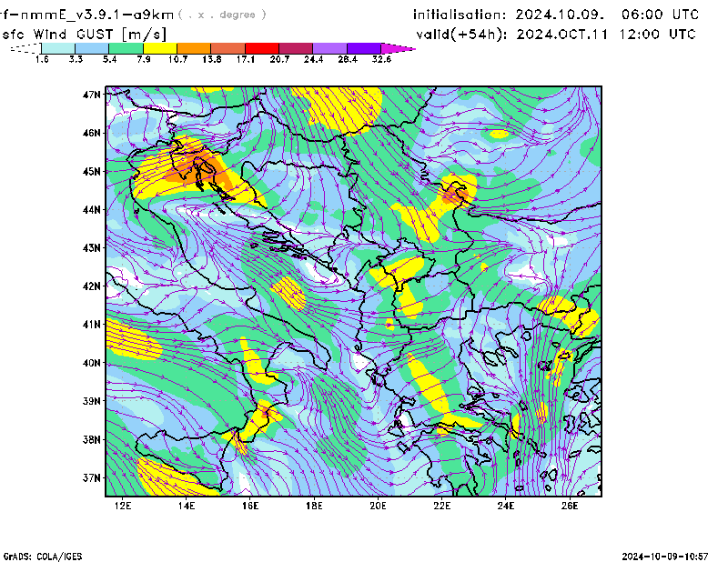Click the green legend swatch after 5.4
The width and height of the screenshot is (728, 562).
(x=126, y=48)
